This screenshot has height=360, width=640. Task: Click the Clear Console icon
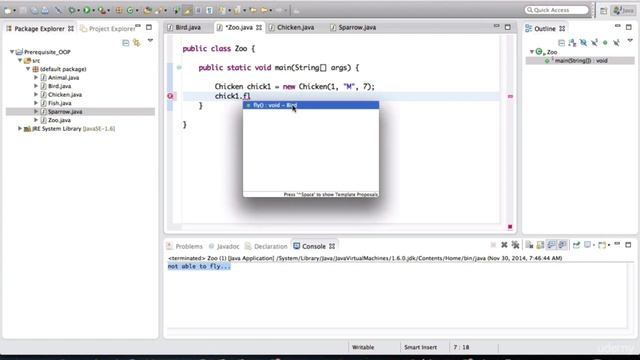coord(529,245)
